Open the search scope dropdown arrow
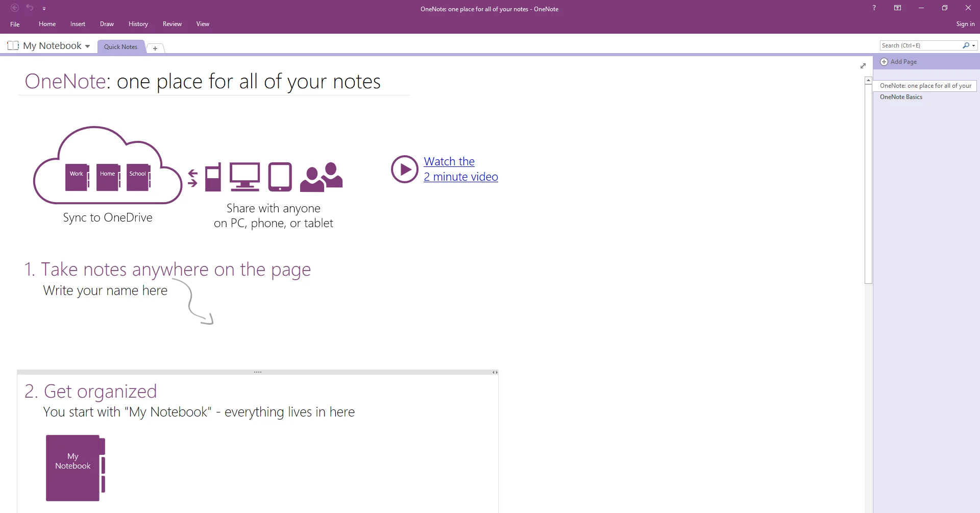 pyautogui.click(x=974, y=46)
